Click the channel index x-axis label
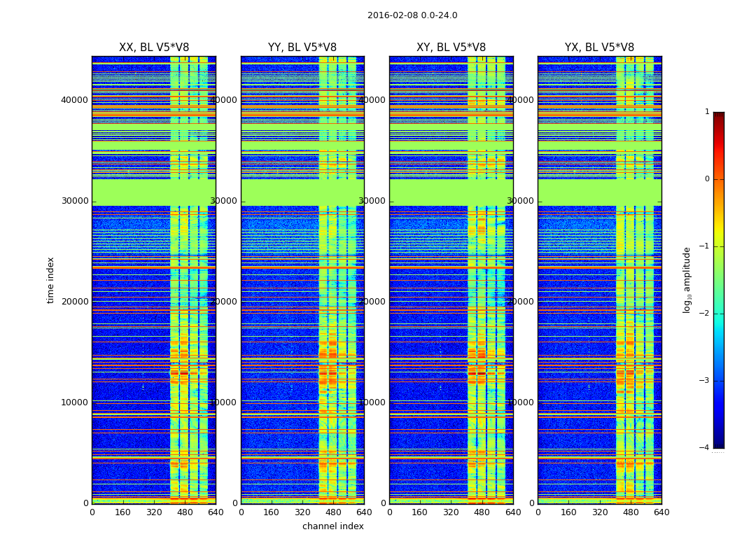The width and height of the screenshot is (735, 560). [x=332, y=526]
